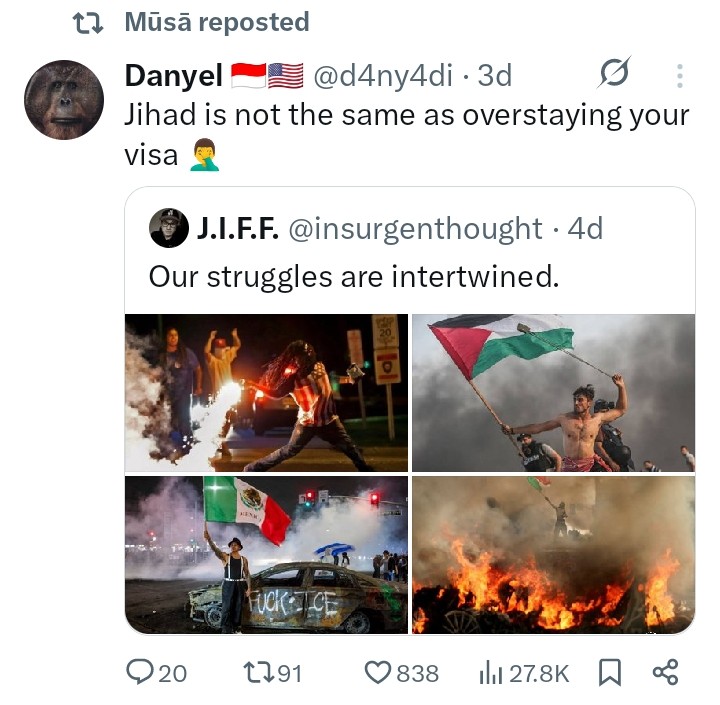This screenshot has width=720, height=705.
Task: Tap the repost icon showing 91
Action: click(x=255, y=673)
